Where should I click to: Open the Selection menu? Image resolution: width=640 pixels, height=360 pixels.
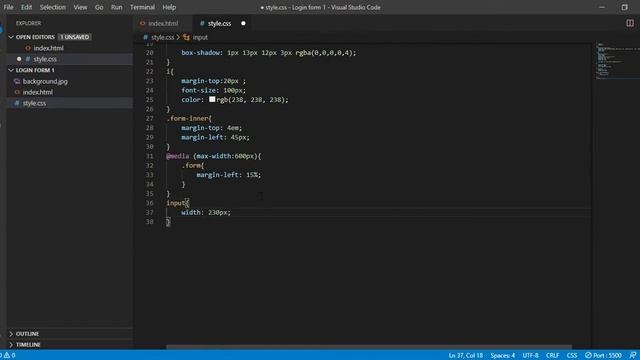(52, 7)
